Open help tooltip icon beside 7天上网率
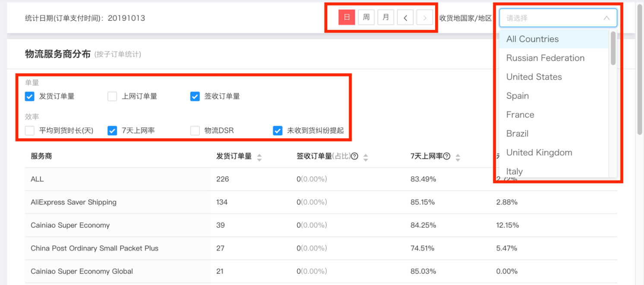This screenshot has height=285, width=644. pyautogui.click(x=447, y=156)
